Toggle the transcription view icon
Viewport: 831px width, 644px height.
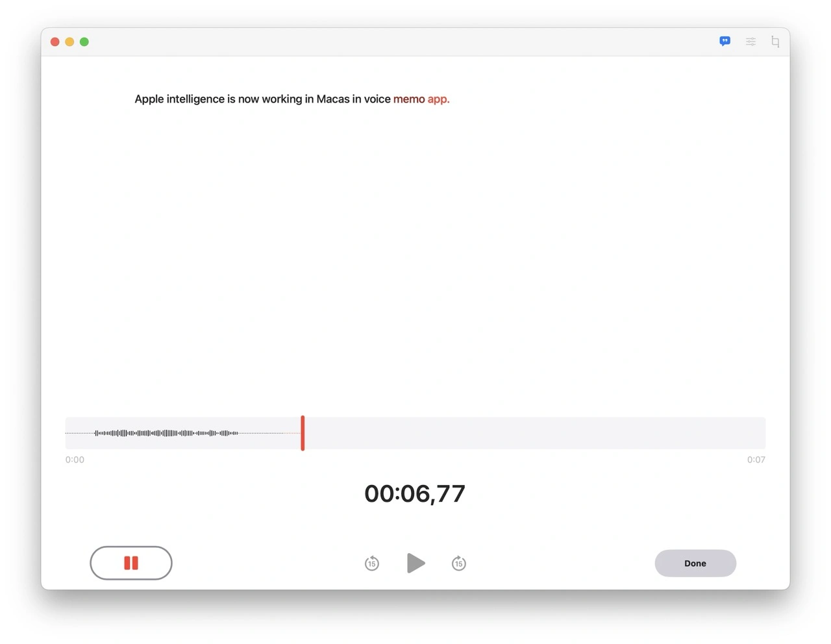pyautogui.click(x=725, y=42)
